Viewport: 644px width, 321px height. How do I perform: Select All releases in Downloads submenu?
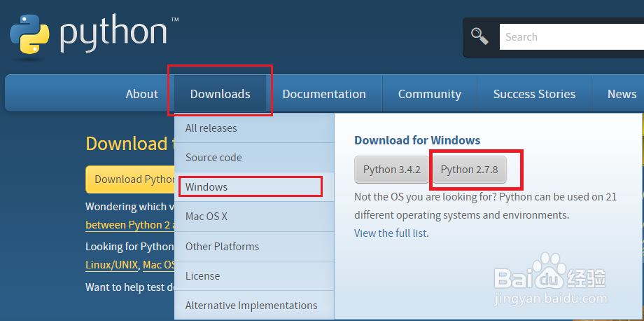point(254,128)
